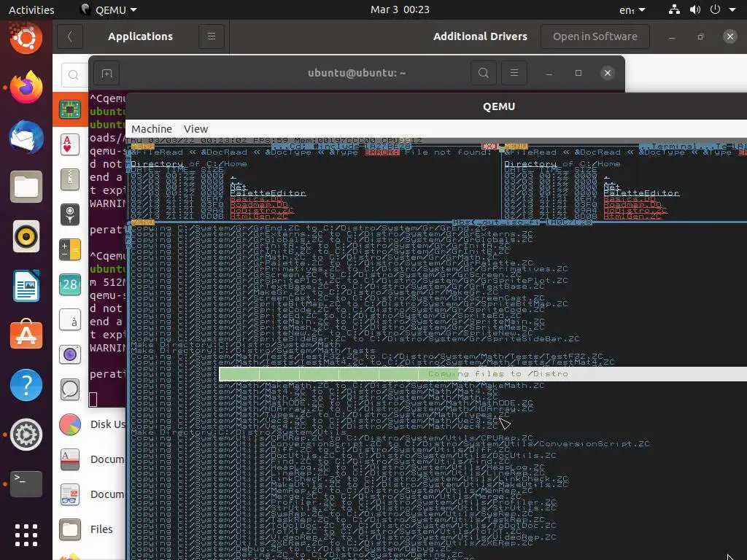The image size is (747, 560).
Task: Select the Document Viewer icon
Action: 70,494
